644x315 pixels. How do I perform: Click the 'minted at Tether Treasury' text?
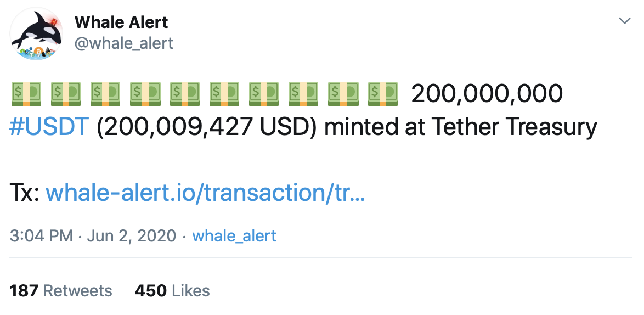(460, 127)
